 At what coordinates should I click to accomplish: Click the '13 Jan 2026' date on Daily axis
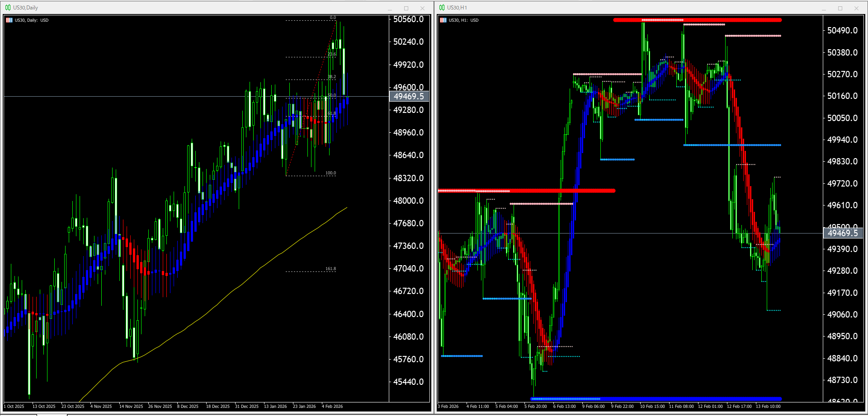(275, 407)
